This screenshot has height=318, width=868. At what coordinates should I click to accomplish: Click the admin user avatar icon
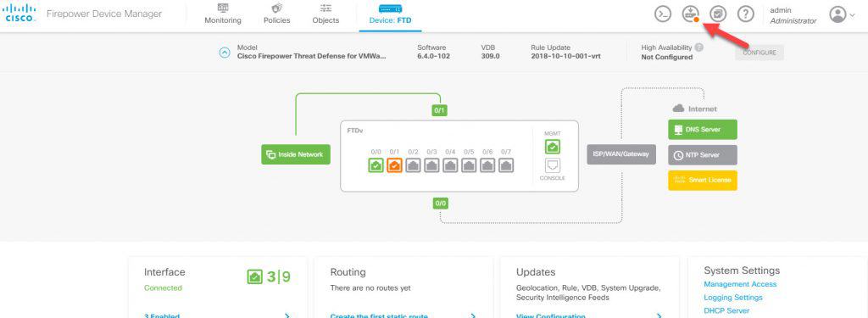coord(837,14)
